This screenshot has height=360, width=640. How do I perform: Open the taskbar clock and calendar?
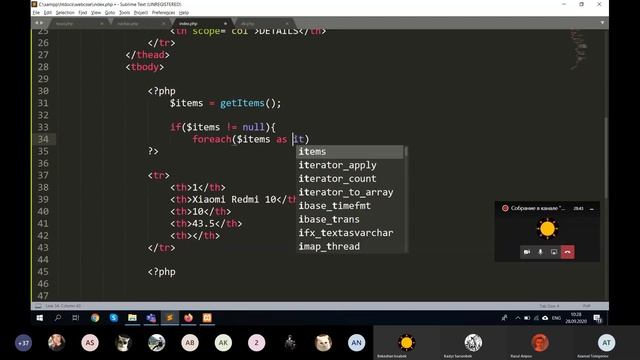click(576, 318)
